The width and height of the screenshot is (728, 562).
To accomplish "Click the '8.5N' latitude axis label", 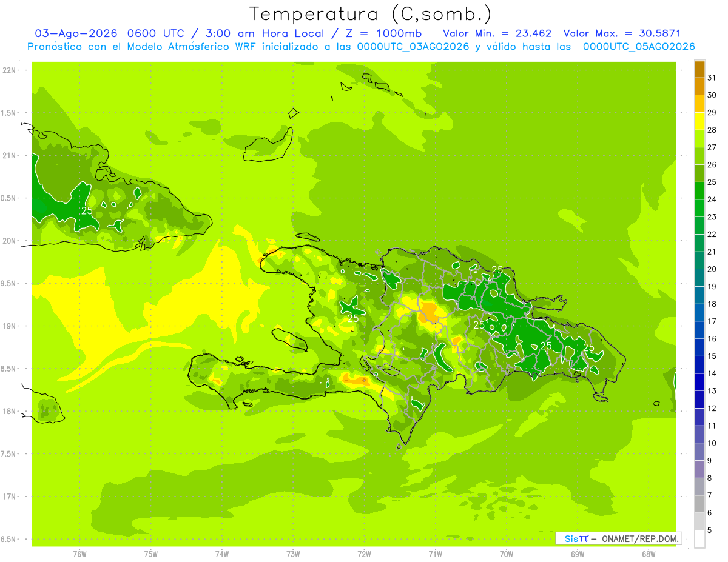I will tap(8, 369).
